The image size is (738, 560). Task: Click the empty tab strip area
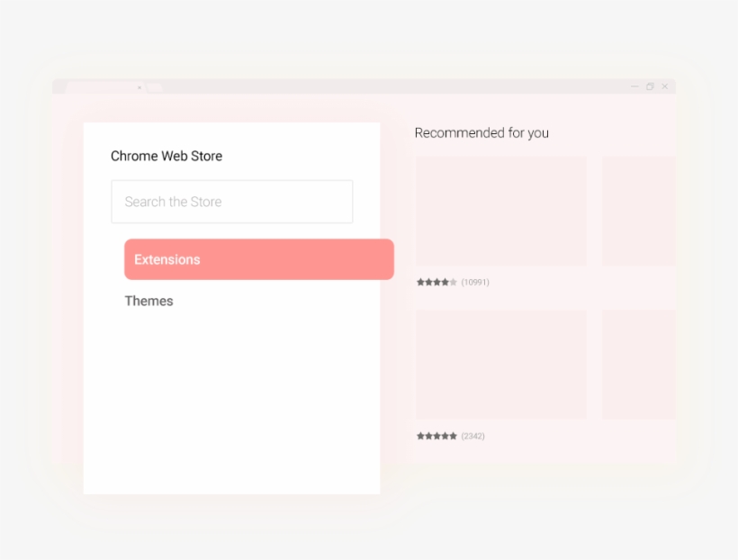point(387,86)
